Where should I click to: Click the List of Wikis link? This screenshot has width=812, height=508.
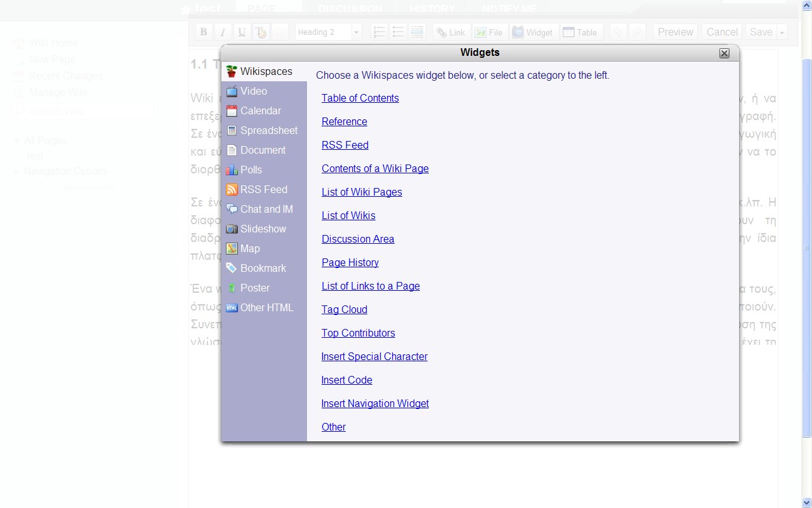pos(348,215)
